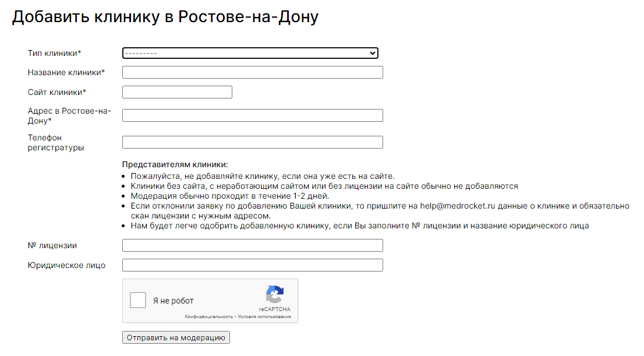Screen dimensions: 644x356
Task: Click the help@medrocket.ru email address text
Action: (x=457, y=206)
